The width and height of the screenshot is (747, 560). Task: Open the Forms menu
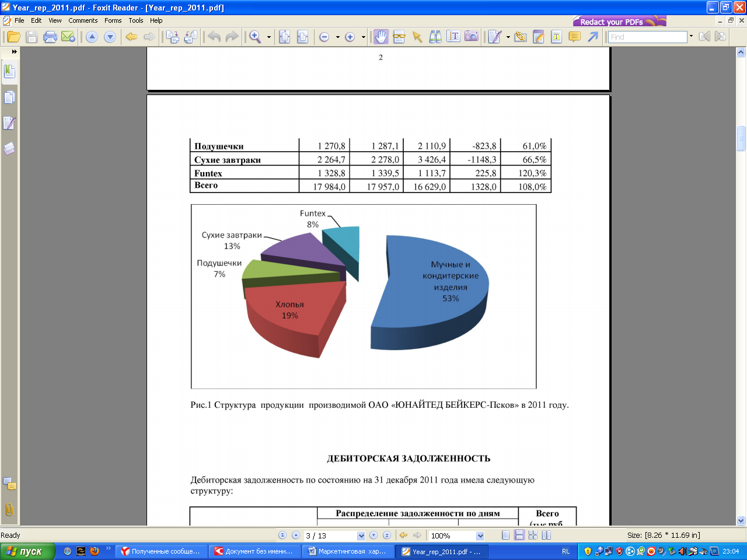coord(113,20)
